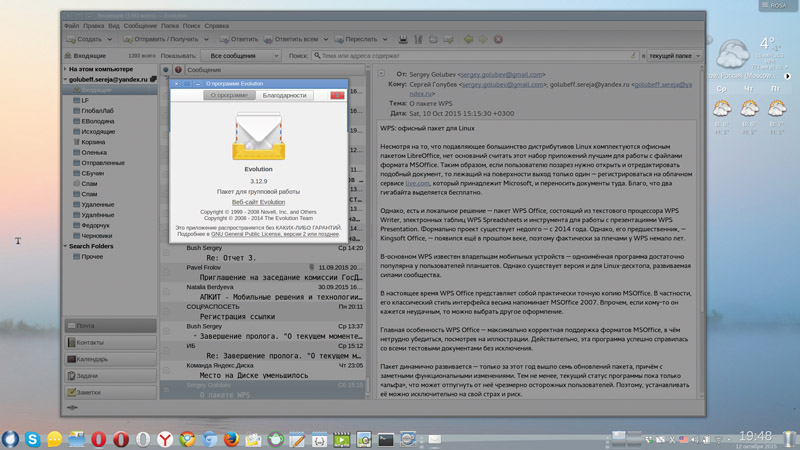The width and height of the screenshot is (800, 450).
Task: Select the Исходящие folder
Action: tap(98, 132)
